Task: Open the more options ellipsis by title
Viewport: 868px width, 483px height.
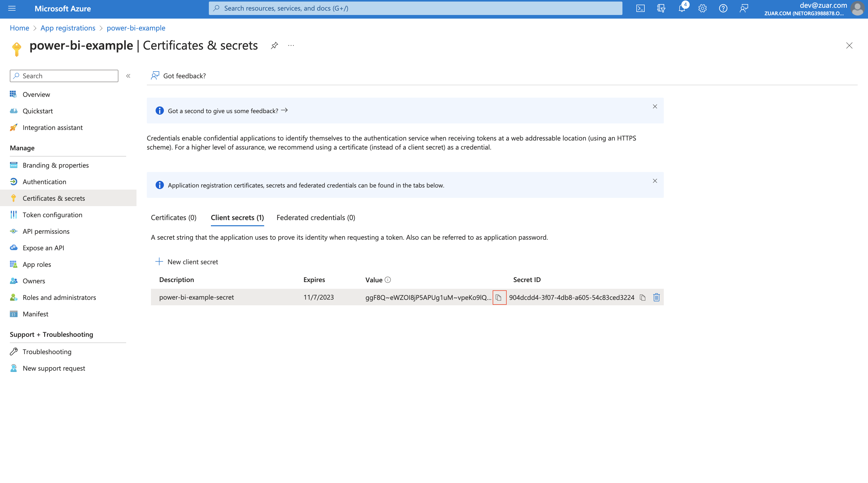Action: pos(291,45)
